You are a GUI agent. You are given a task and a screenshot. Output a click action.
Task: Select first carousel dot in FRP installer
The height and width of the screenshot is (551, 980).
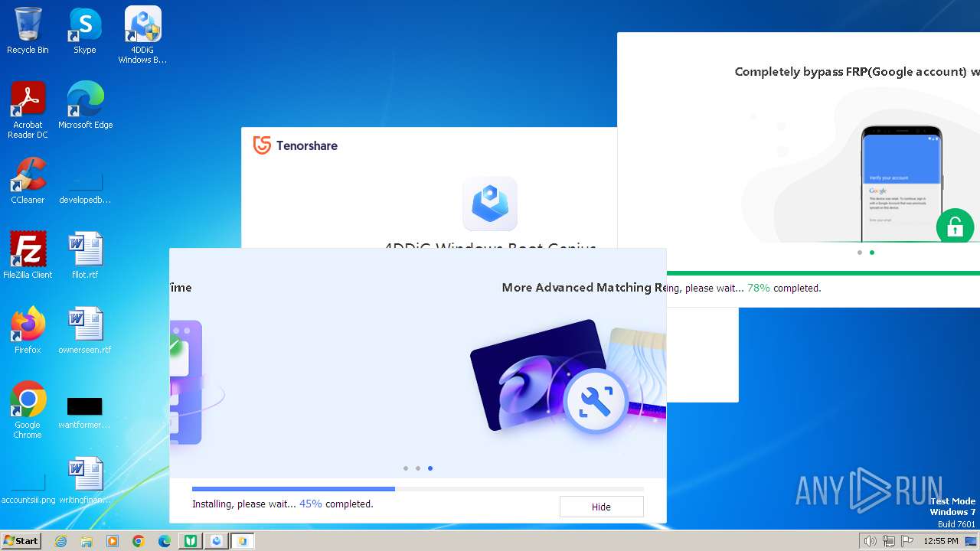[x=860, y=253]
